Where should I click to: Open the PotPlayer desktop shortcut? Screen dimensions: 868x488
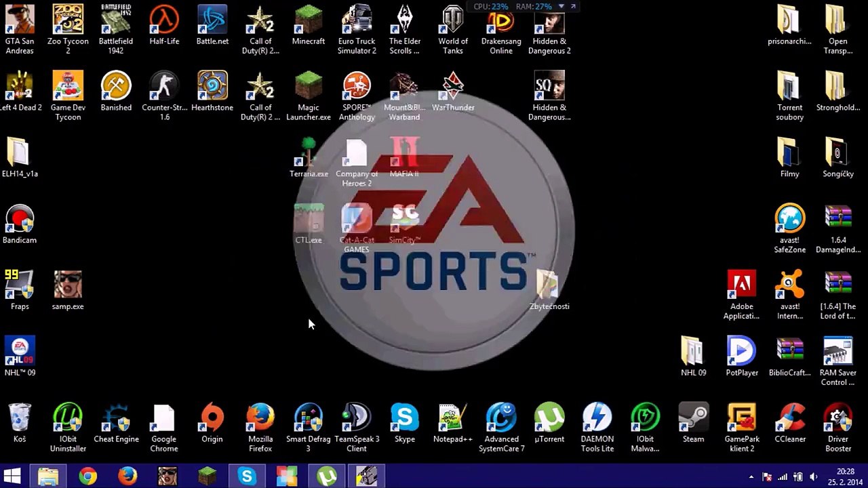(x=742, y=357)
